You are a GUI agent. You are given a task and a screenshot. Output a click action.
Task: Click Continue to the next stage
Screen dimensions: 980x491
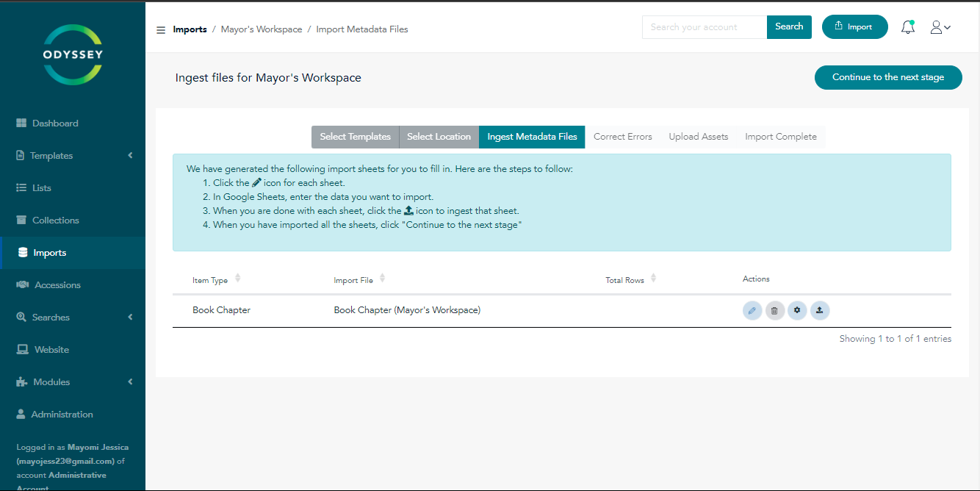click(x=888, y=77)
